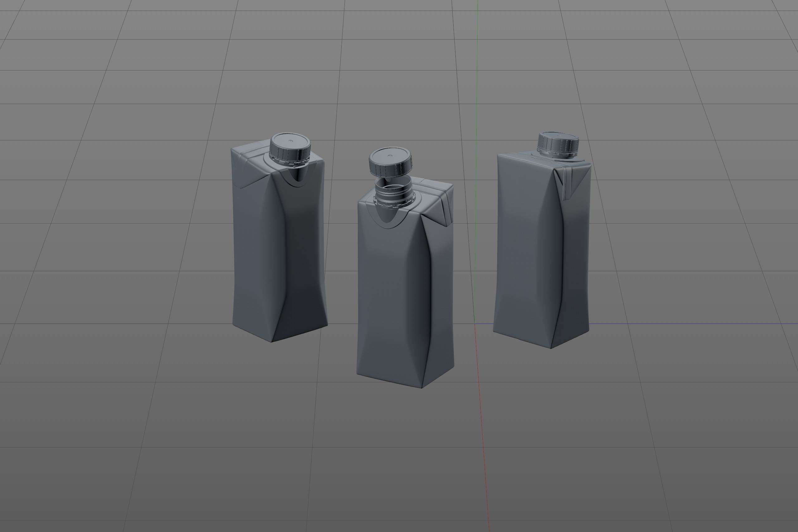Select the floating cap above the middle carton
Viewport: 798px width, 532px height.
pos(390,162)
